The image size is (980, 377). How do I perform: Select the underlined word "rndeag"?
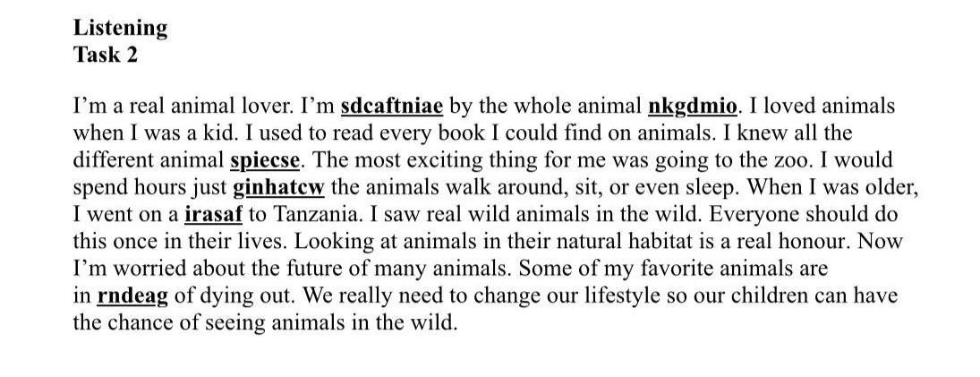pos(132,296)
